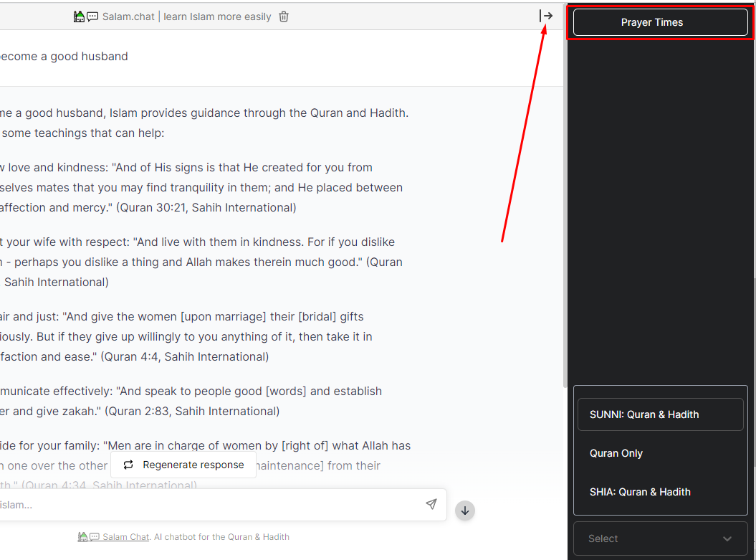Choose Quran Only option
The height and width of the screenshot is (560, 756).
tap(660, 453)
